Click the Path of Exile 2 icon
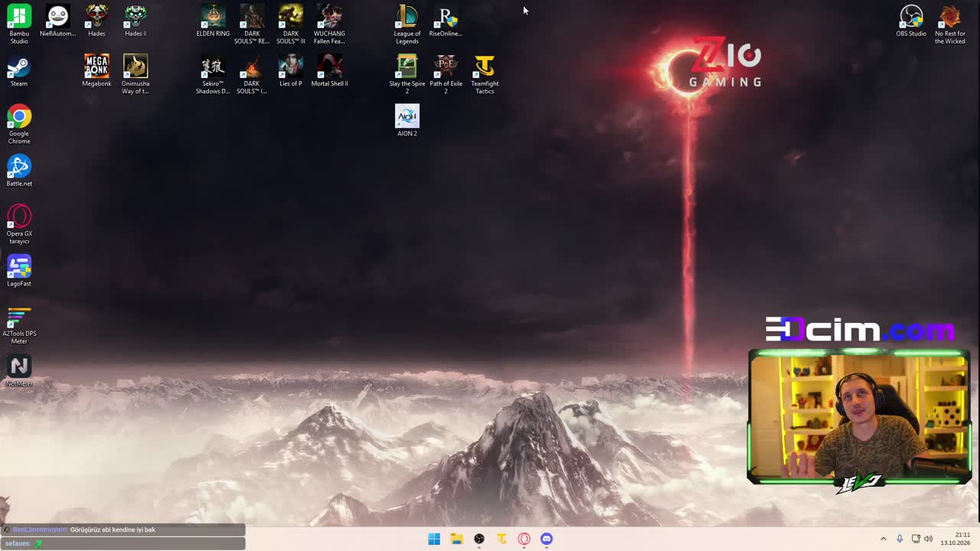Screen dimensions: 980x551 pos(446,74)
